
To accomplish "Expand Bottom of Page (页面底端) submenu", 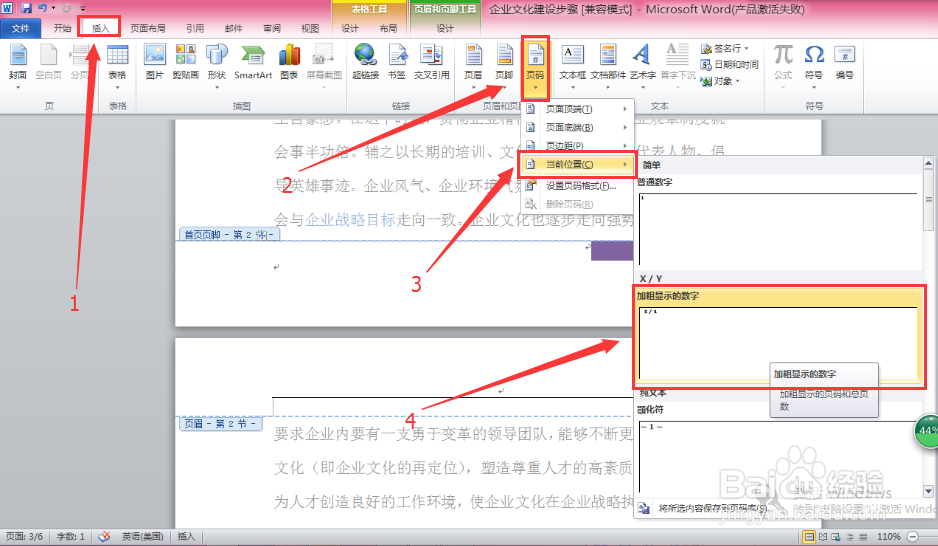I will tap(577, 127).
